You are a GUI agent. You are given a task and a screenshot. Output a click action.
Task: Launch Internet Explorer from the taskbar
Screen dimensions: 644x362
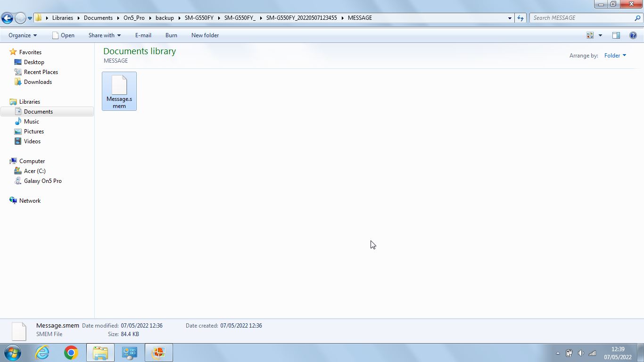(x=42, y=353)
